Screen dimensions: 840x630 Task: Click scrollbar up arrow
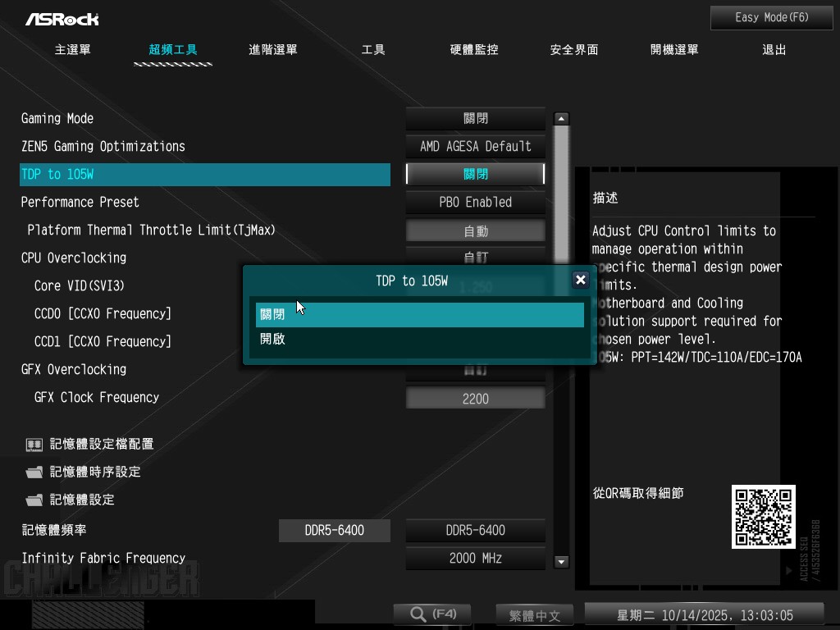[x=562, y=119]
